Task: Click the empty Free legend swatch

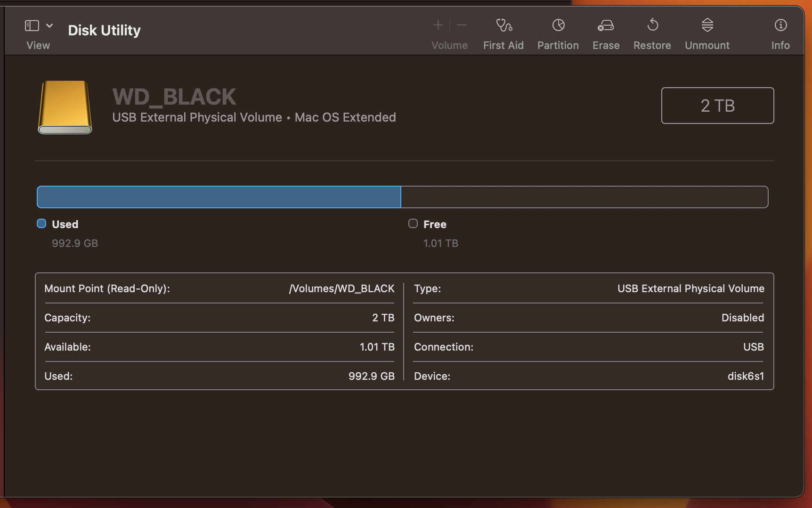Action: pyautogui.click(x=413, y=224)
